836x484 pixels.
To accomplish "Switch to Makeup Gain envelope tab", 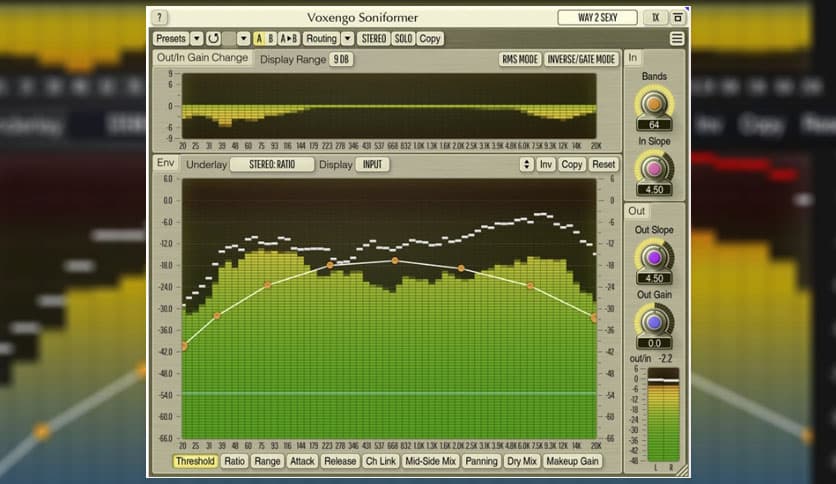I will [573, 461].
